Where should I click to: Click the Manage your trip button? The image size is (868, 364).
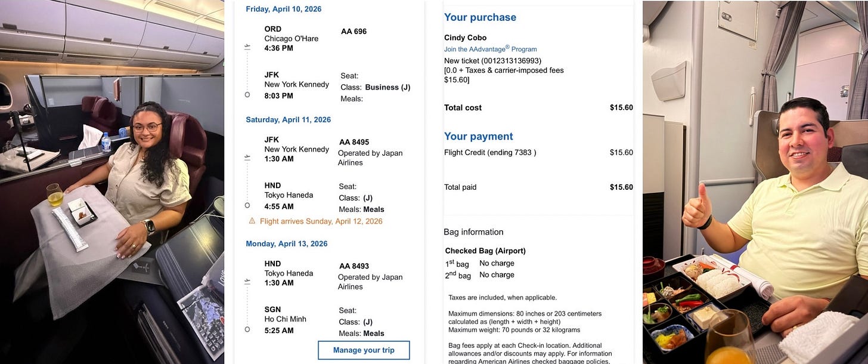click(x=364, y=350)
